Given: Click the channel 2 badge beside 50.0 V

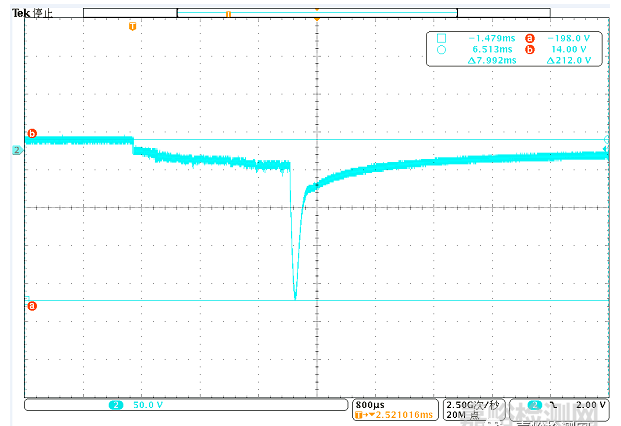Looking at the screenshot, I should point(116,405).
